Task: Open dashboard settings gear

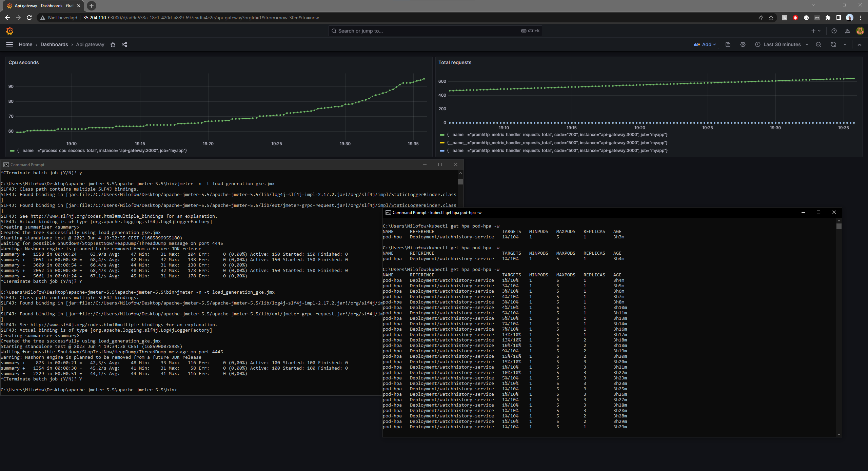Action: [x=743, y=44]
